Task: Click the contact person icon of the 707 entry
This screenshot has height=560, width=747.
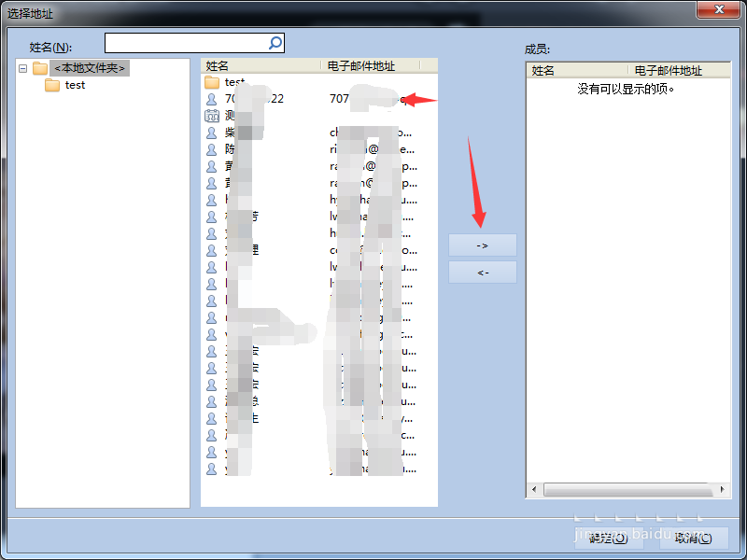Action: [211, 99]
